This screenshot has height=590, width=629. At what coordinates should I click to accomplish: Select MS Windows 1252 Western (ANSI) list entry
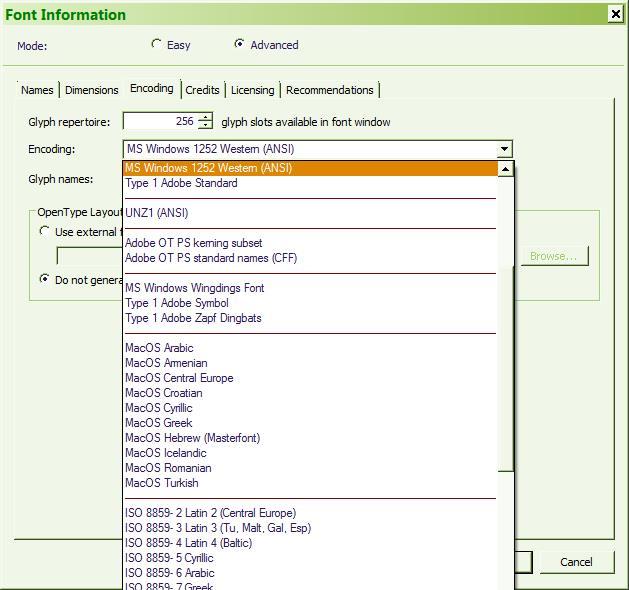[x=310, y=168]
